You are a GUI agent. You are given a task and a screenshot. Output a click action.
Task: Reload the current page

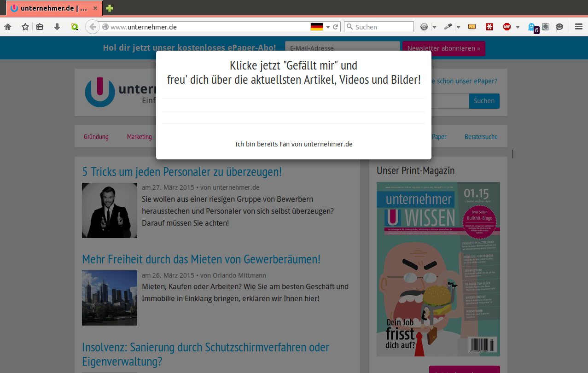[336, 27]
